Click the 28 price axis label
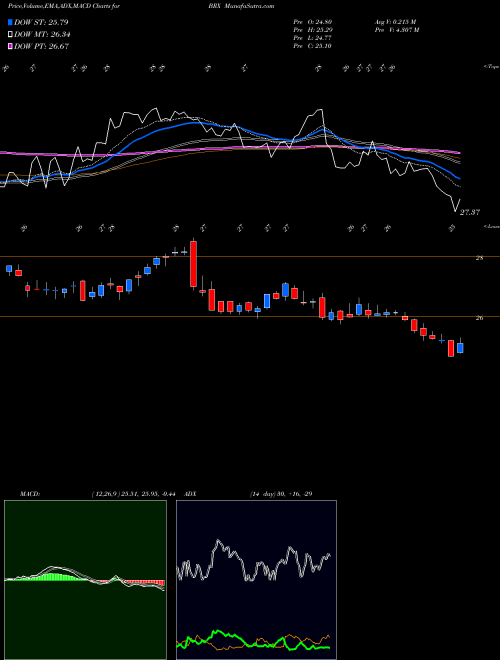Viewport: 500px width, 660px height. [479, 258]
